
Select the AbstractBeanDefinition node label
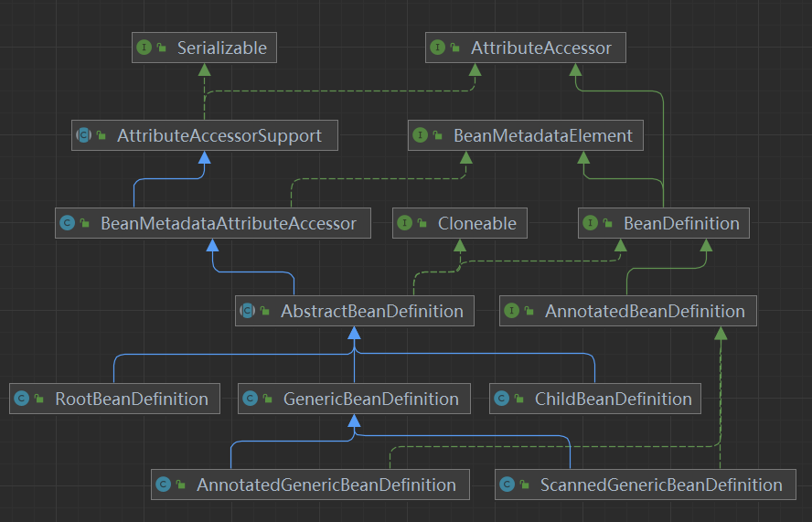372,311
